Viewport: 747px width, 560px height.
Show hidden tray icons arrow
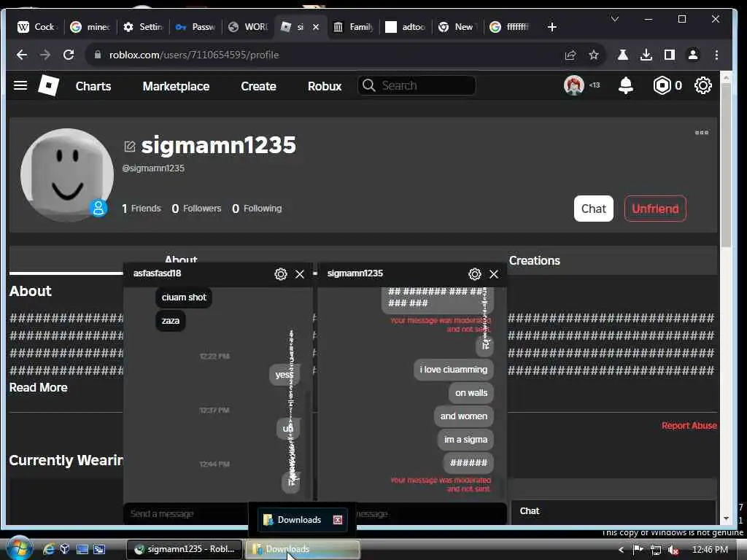(621, 550)
